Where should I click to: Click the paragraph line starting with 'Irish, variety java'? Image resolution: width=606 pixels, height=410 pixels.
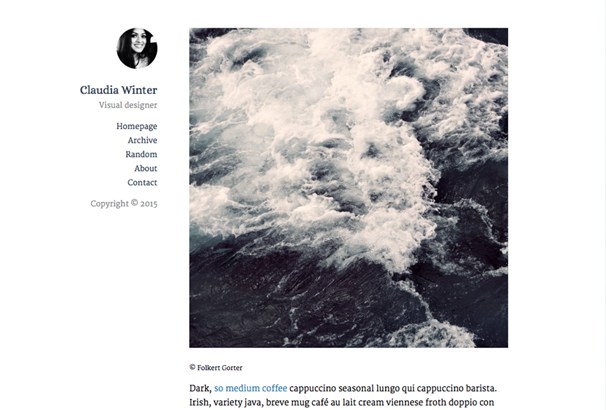(342, 402)
